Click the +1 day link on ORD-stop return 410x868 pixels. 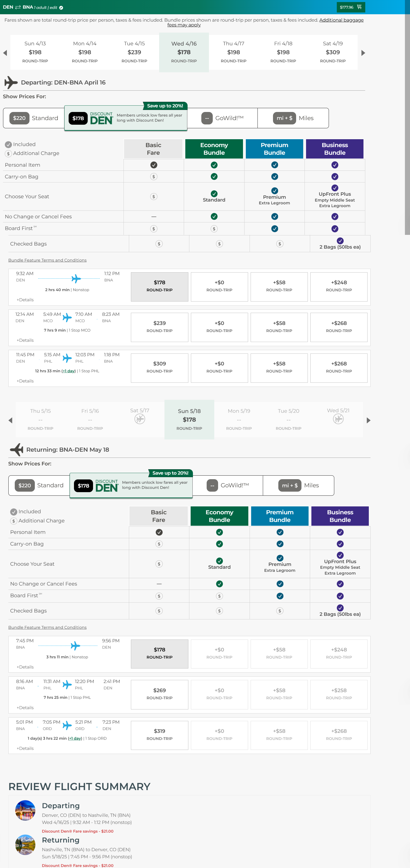(75, 738)
